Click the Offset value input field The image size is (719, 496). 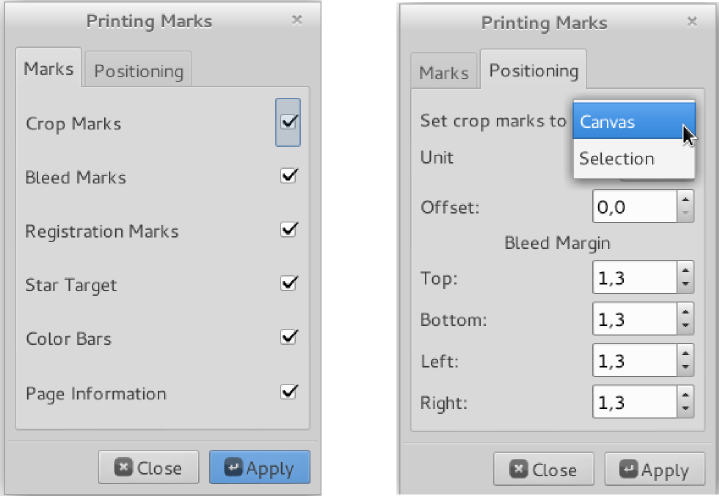[x=635, y=207]
